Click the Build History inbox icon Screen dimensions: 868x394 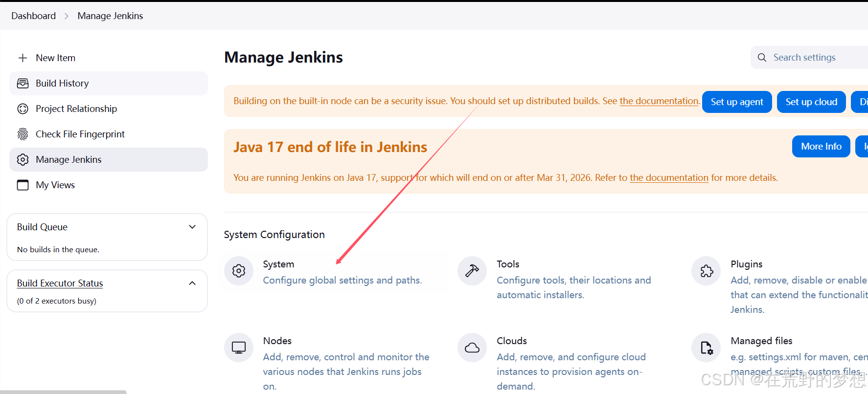tap(23, 83)
